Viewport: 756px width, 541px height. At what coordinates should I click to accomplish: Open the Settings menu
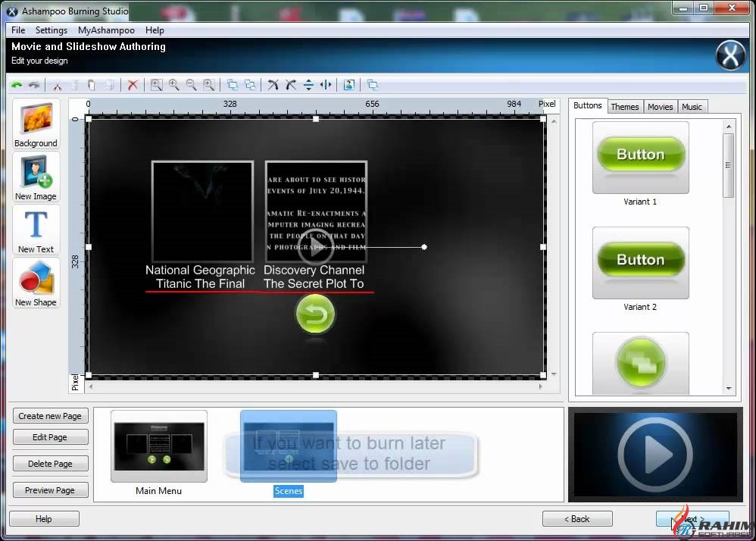(x=52, y=30)
